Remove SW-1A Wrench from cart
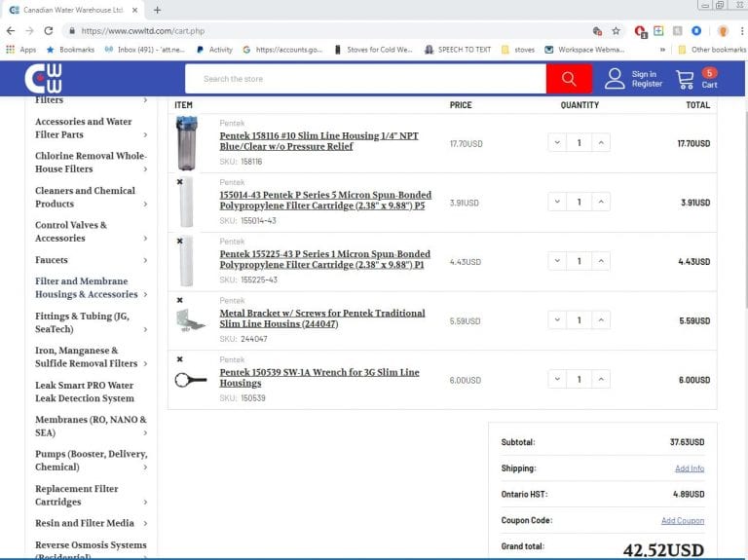748x560 pixels. coord(179,359)
